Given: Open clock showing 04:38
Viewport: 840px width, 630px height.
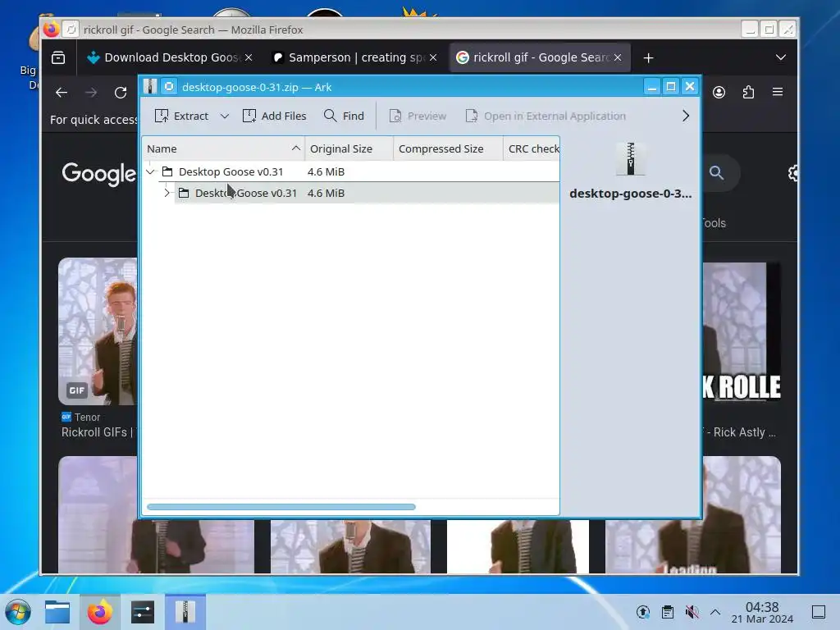Looking at the screenshot, I should click(762, 612).
